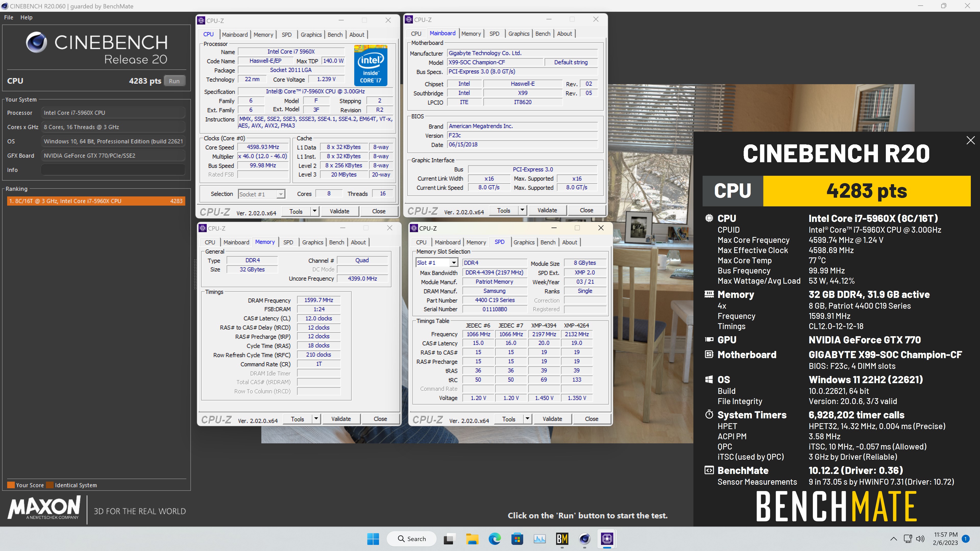Screen dimensions: 980x551
Task: Open the notification badge next to the clock
Action: pyautogui.click(x=965, y=539)
